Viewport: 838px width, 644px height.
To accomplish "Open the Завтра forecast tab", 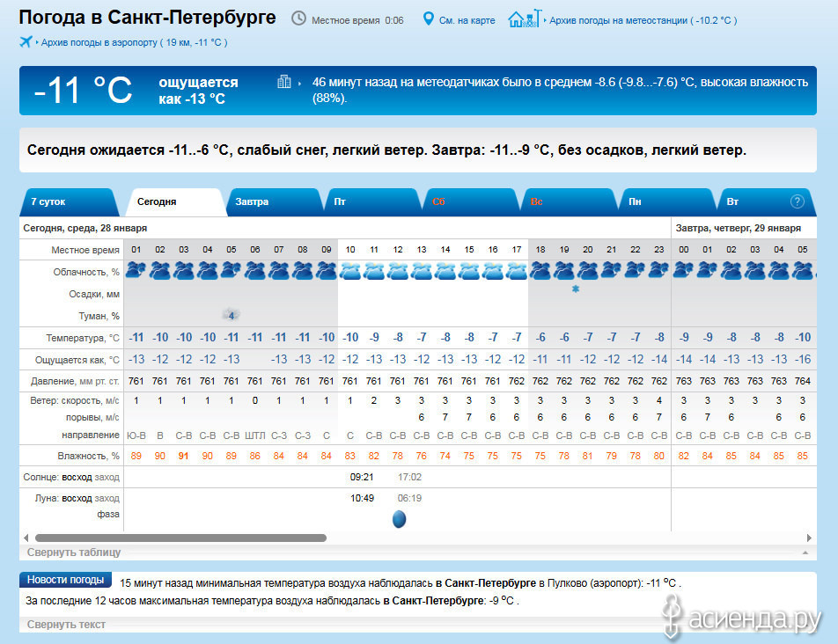I will [x=252, y=201].
